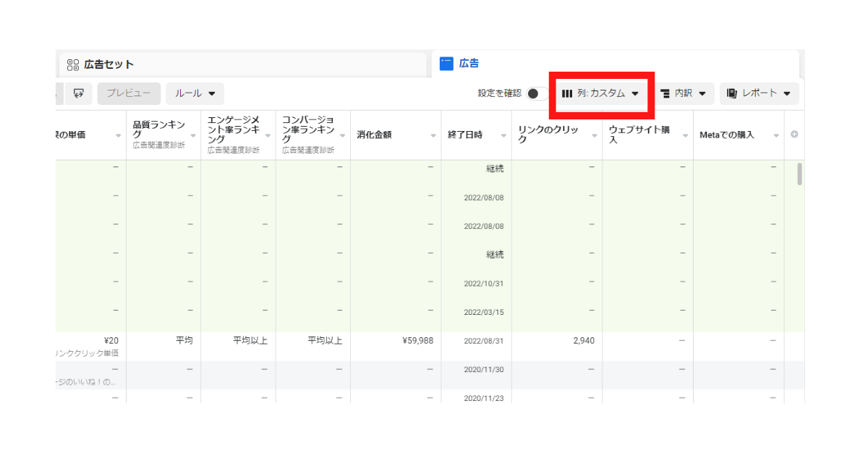Toggle the 設定を確認 switch

click(536, 93)
